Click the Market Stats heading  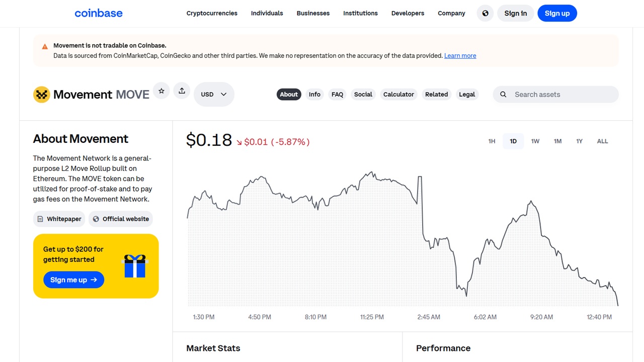tap(213, 348)
